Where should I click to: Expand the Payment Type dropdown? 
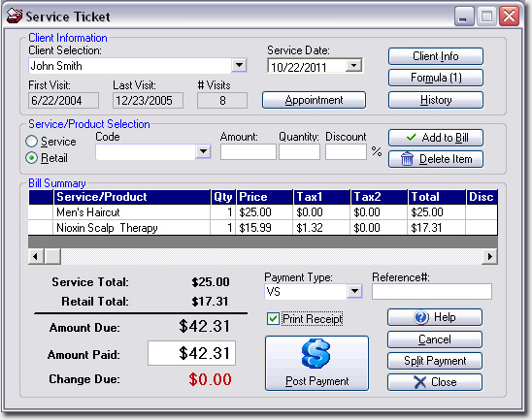coord(354,291)
